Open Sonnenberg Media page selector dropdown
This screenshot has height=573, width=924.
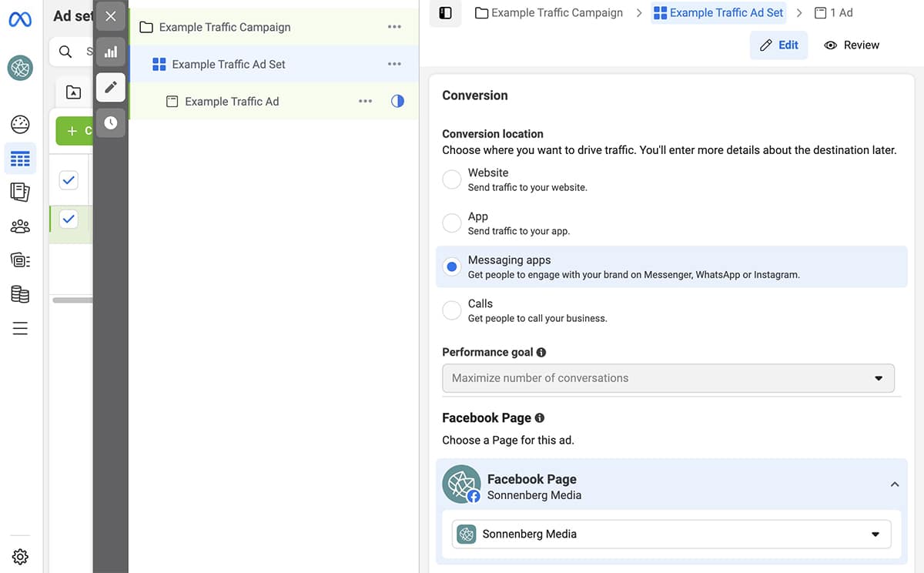pyautogui.click(x=671, y=534)
